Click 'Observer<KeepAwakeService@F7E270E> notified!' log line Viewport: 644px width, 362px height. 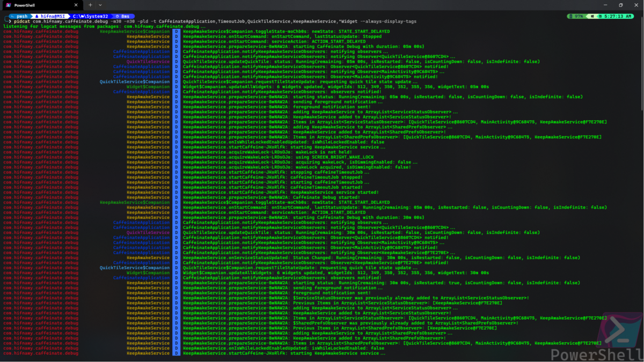[x=315, y=262]
